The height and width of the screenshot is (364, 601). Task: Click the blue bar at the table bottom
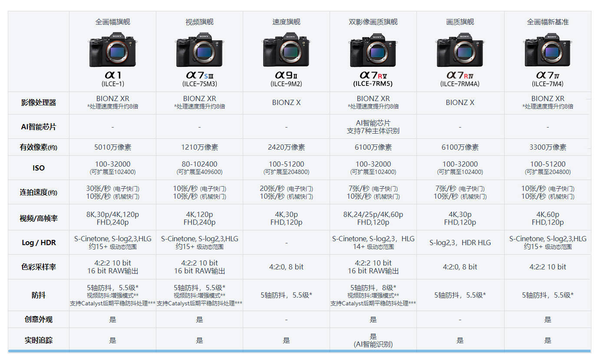[300, 351]
